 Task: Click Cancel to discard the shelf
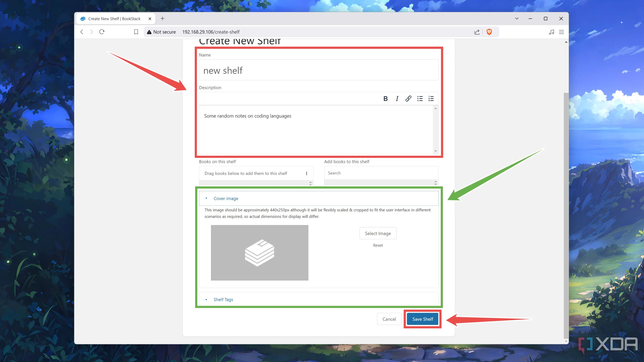pos(389,319)
